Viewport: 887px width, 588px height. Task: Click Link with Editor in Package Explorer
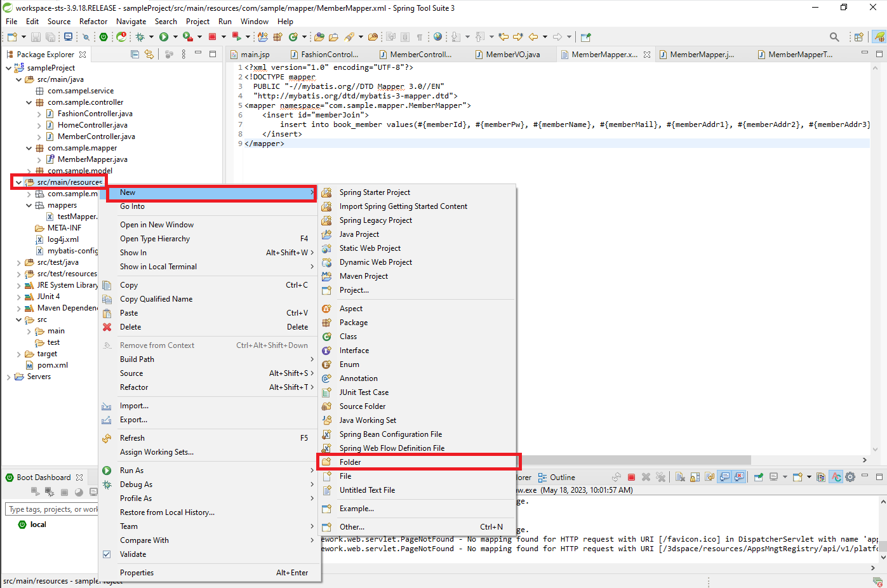(x=149, y=54)
